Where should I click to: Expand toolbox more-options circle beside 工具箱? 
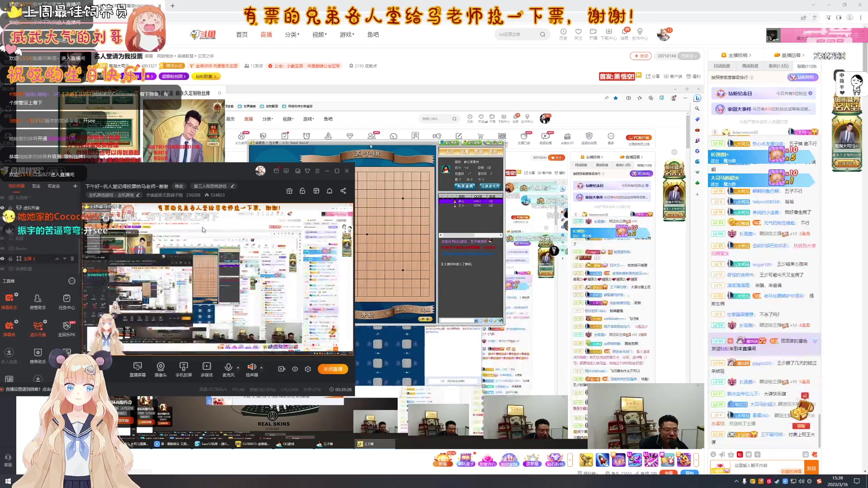click(x=71, y=281)
